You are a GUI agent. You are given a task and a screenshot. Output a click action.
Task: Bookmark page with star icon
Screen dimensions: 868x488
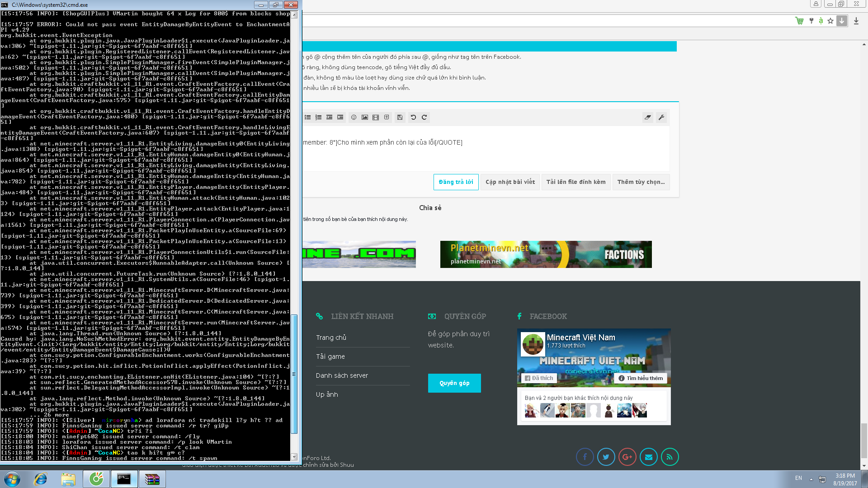[830, 21]
